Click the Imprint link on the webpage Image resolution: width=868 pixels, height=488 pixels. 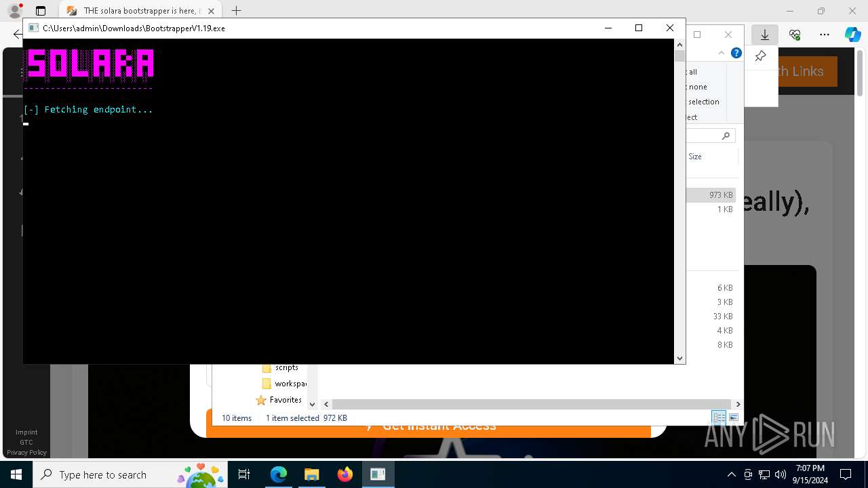click(26, 432)
